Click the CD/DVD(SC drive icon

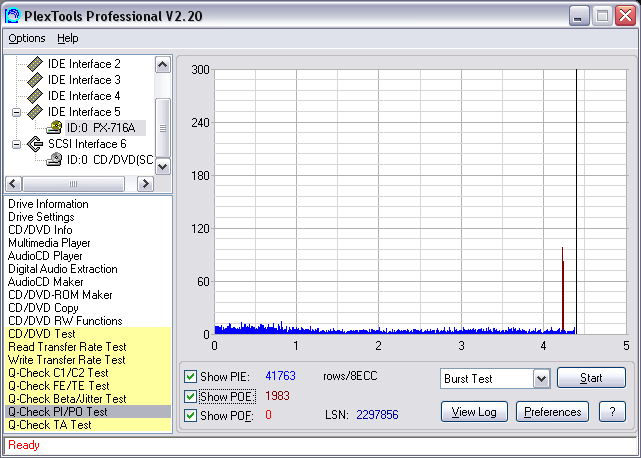coord(54,159)
